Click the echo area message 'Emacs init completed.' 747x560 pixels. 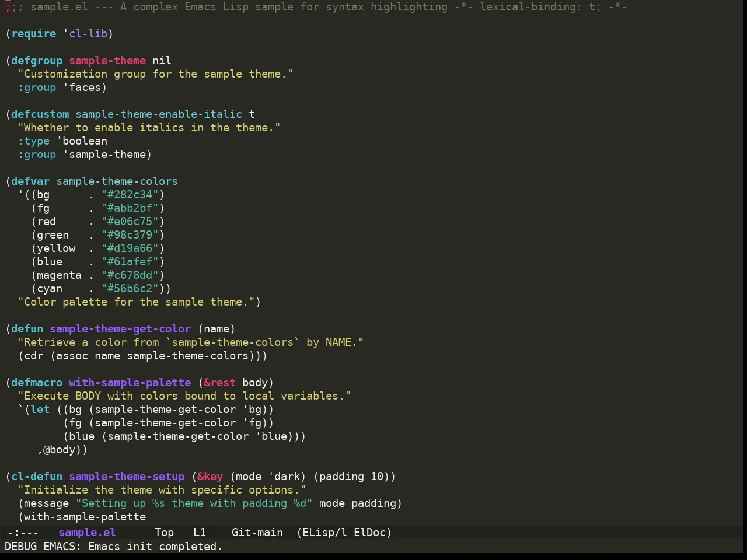[155, 547]
